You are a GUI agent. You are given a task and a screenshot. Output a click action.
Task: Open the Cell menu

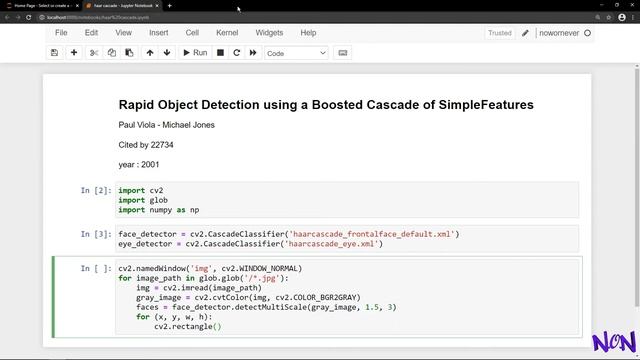(x=192, y=33)
